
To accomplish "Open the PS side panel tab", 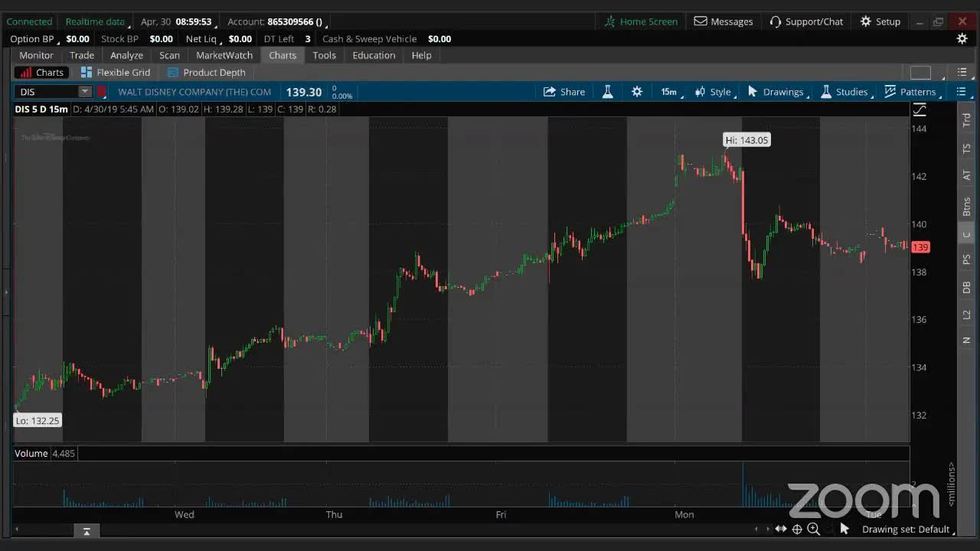I will [966, 259].
